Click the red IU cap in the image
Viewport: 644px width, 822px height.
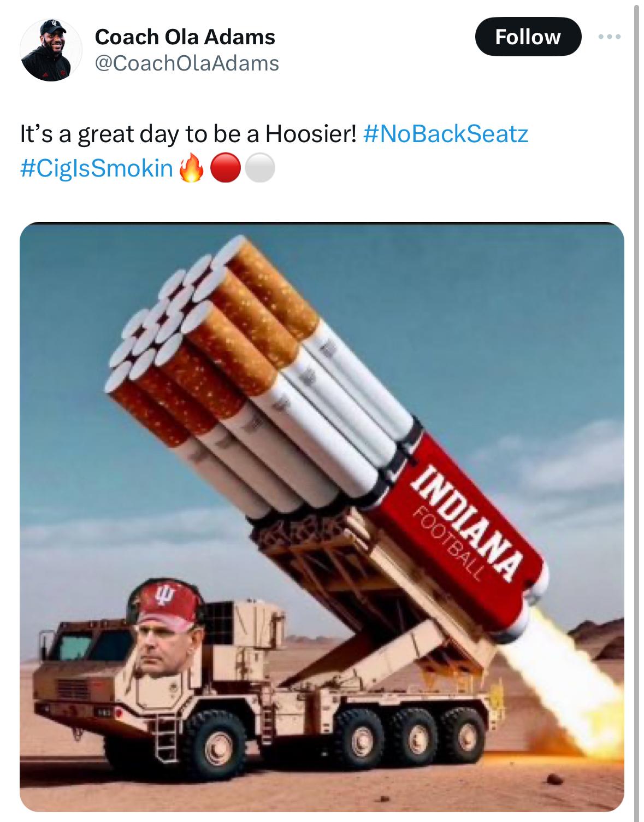coord(166,603)
